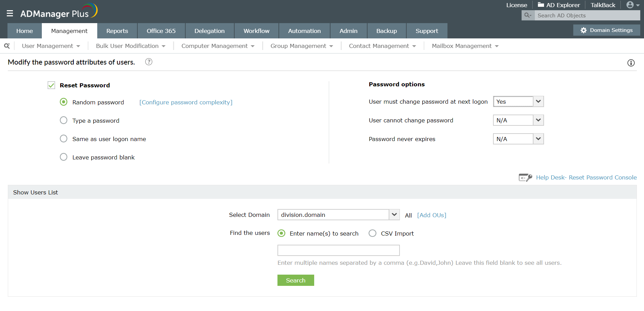Screen dimensions: 644x311
Task: Open the Select Domain dropdown
Action: click(x=338, y=215)
